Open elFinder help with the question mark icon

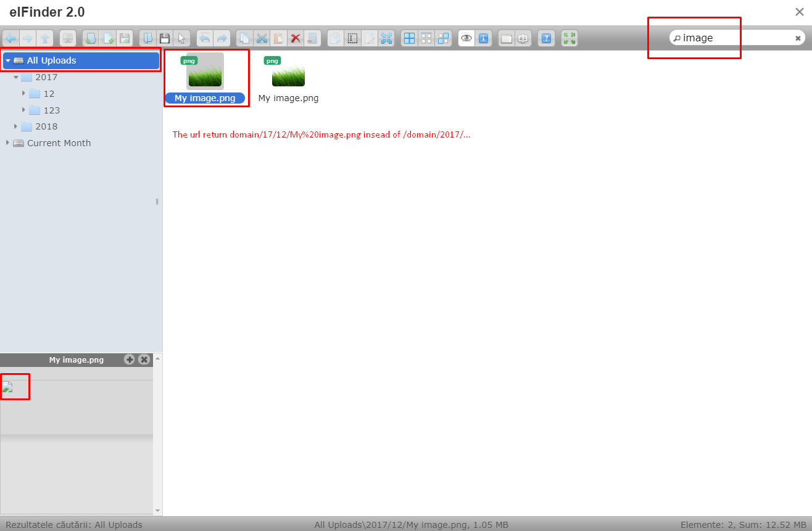[x=545, y=38]
